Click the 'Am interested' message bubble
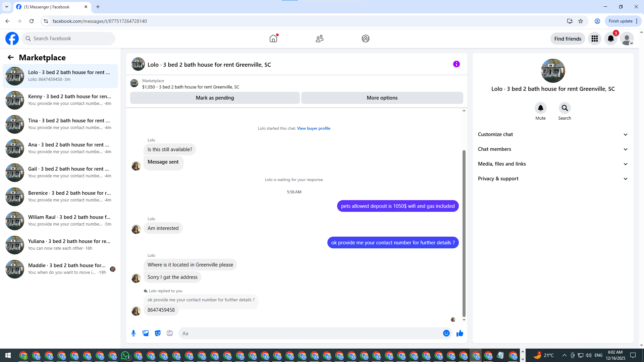 [163, 228]
